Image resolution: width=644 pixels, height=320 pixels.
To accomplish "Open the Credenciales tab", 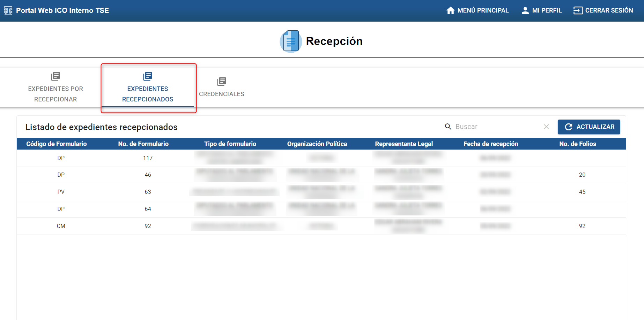I will [222, 94].
